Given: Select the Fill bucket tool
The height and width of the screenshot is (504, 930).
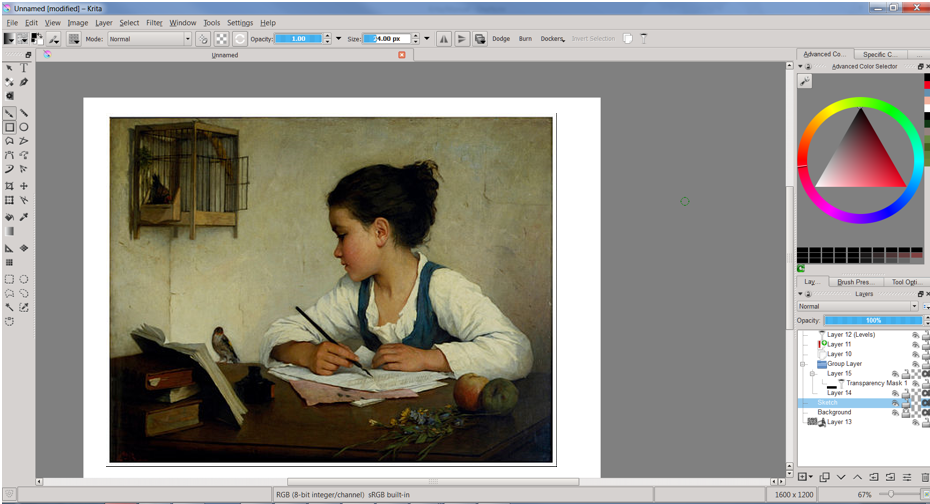Looking at the screenshot, I should point(9,217).
